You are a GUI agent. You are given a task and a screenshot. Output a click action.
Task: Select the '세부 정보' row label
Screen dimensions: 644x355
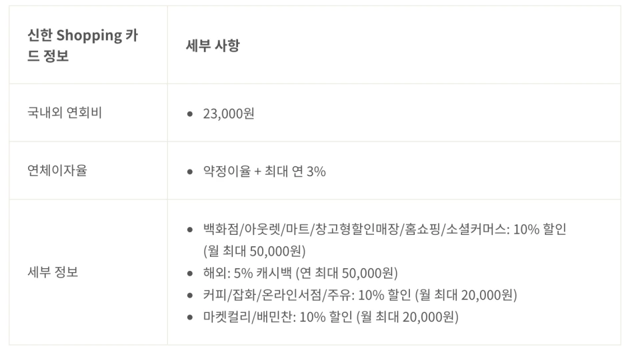click(53, 272)
